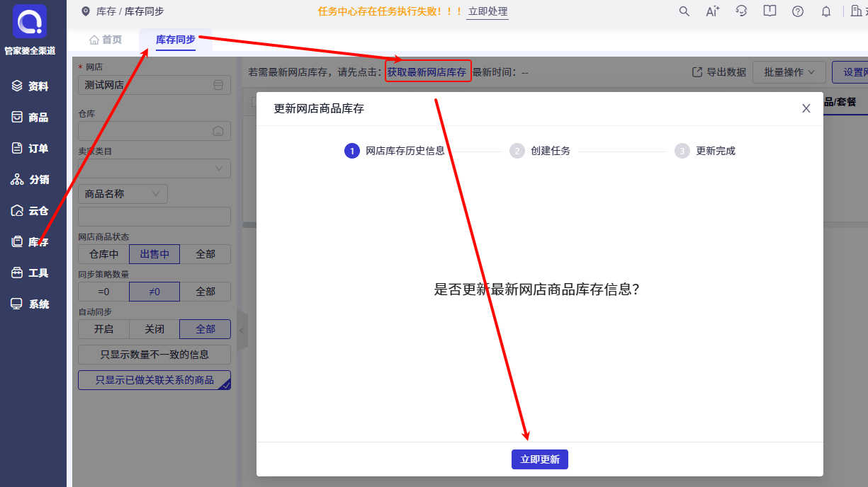
Task: Click step 3 更新完成
Action: pos(705,151)
